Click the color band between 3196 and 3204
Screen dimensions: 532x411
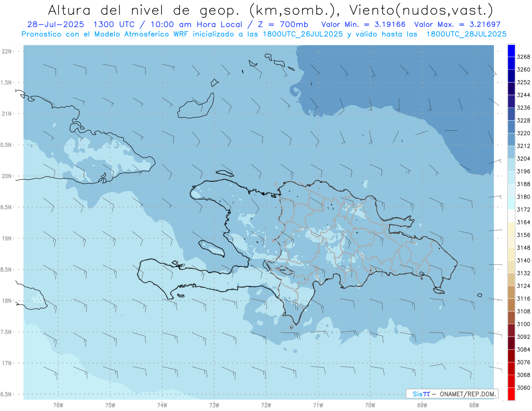[511, 164]
